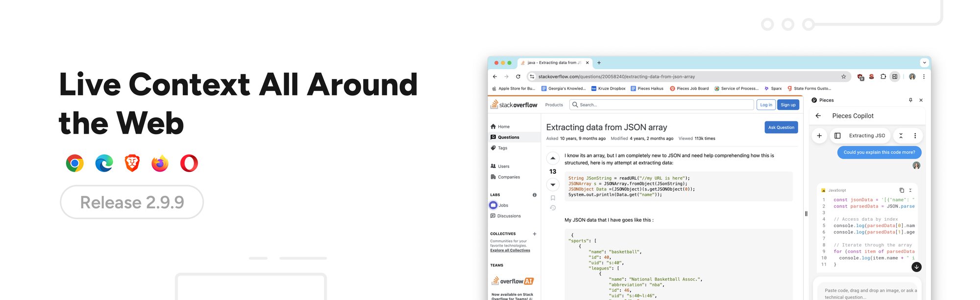
Task: Open the Sparx bookmark
Action: point(773,89)
